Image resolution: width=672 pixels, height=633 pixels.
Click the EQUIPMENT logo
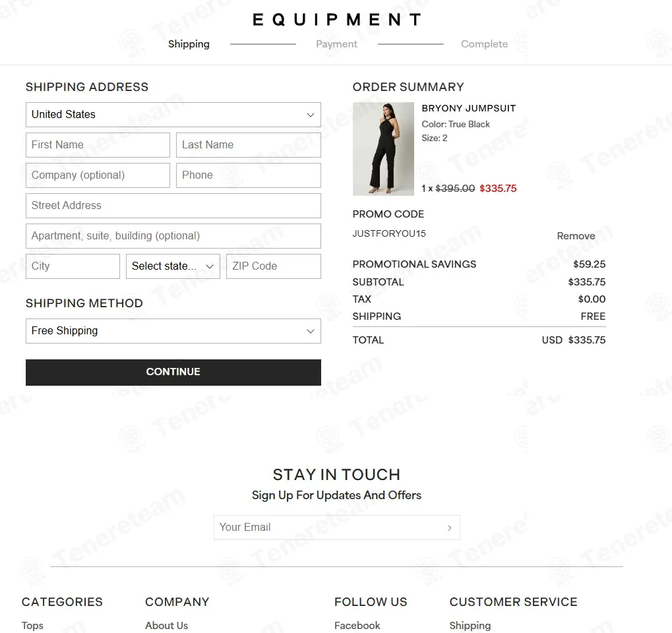coord(336,19)
